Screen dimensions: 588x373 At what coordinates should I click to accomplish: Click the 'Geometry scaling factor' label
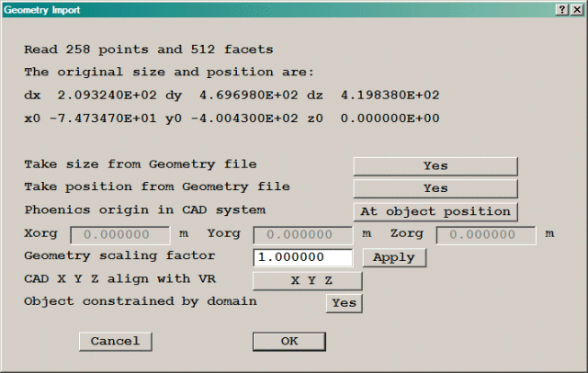point(119,256)
